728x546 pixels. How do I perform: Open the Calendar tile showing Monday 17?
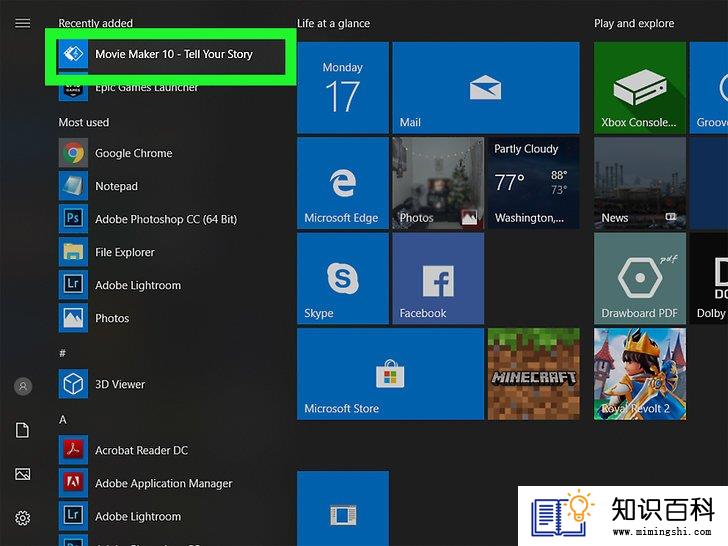pyautogui.click(x=343, y=88)
